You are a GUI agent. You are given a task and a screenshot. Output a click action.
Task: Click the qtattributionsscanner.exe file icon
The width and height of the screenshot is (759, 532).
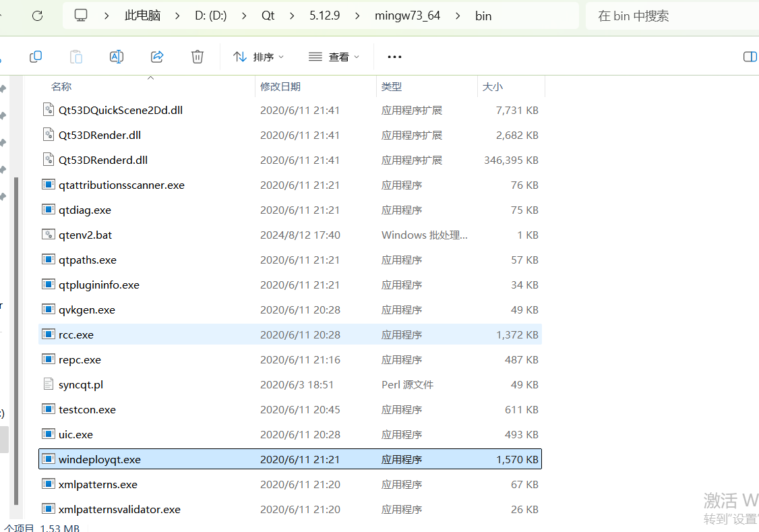pos(49,185)
